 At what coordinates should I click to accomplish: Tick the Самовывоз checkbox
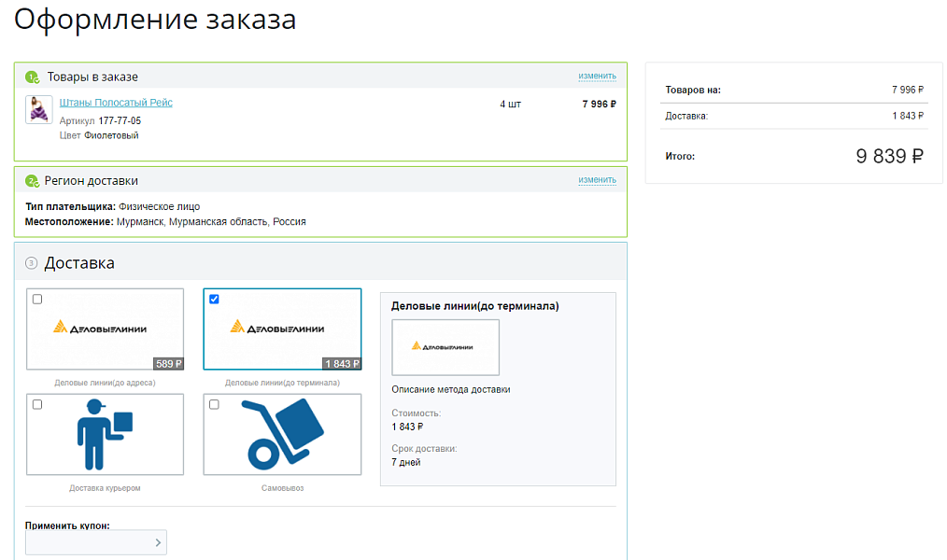[x=214, y=404]
